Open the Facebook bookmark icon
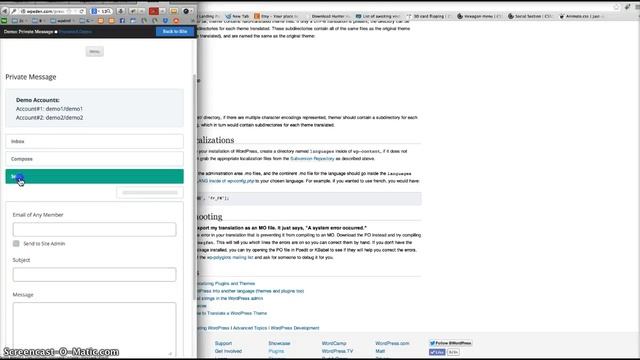This screenshot has height=360, width=640. pos(122,20)
